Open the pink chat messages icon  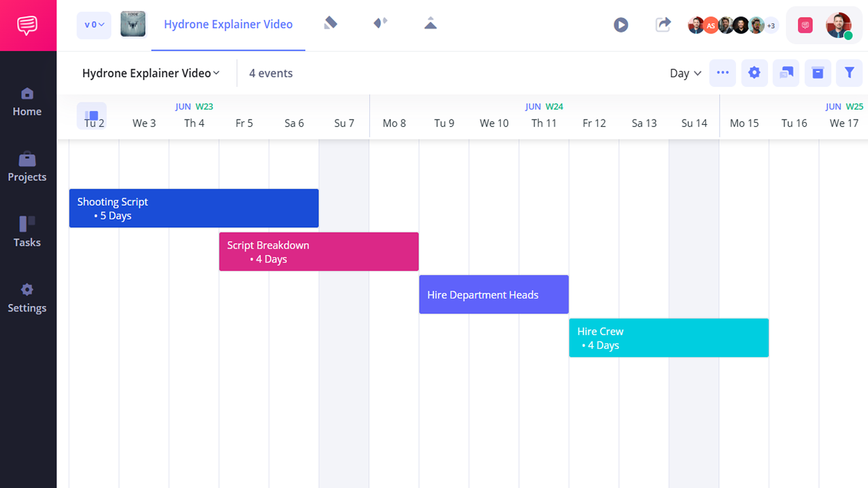point(805,25)
